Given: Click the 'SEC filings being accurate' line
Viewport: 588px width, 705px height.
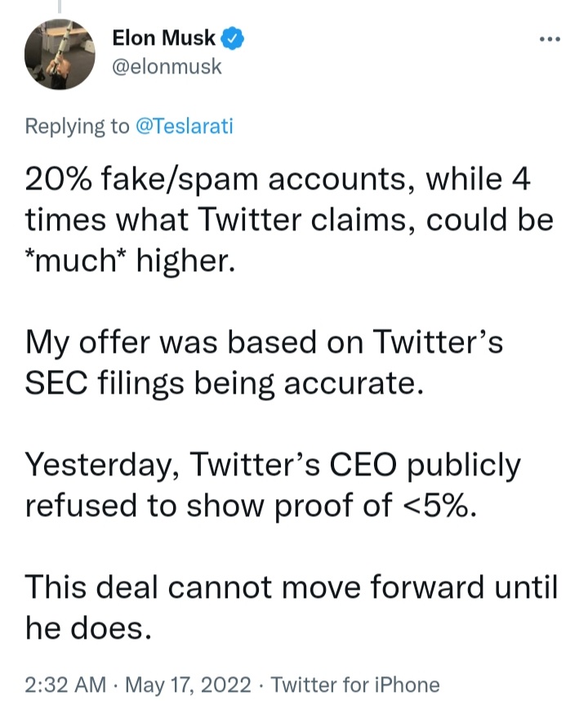Looking at the screenshot, I should [x=225, y=383].
